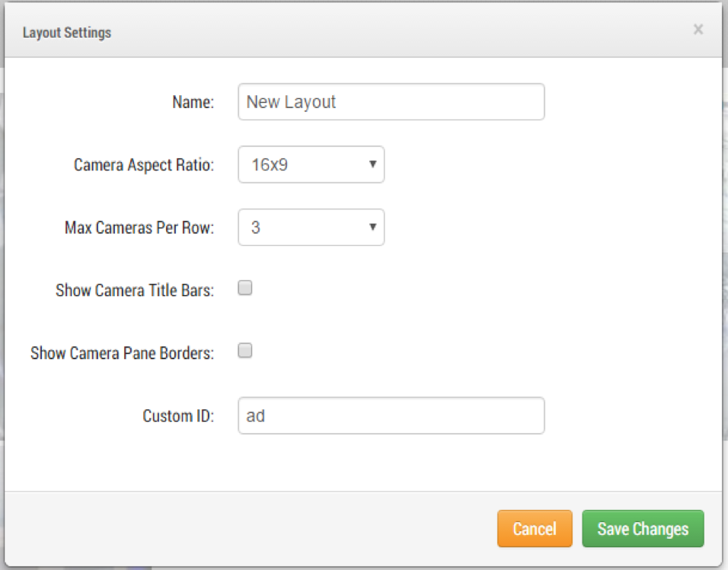Click the cameras per row dropdown arrow
The width and height of the screenshot is (728, 570).
[x=372, y=227]
